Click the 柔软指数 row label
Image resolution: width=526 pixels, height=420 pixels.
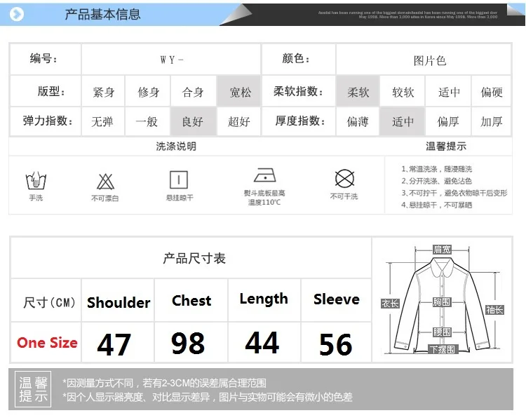pos(298,91)
